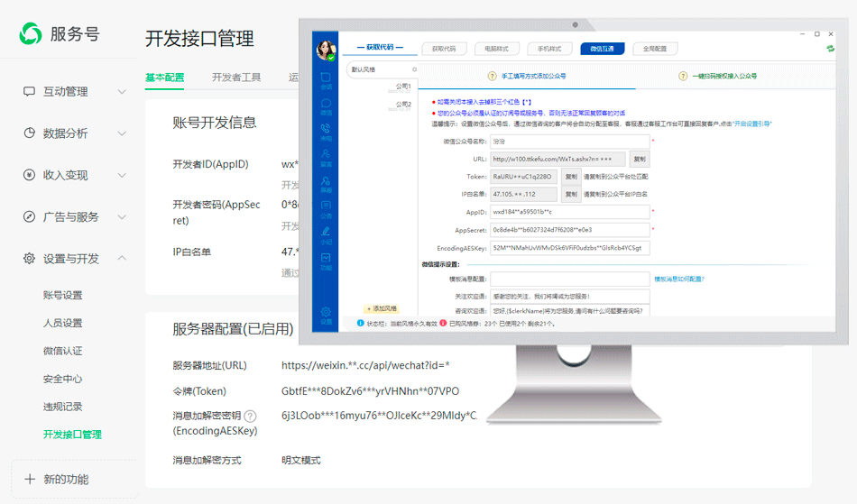Click the 互动管理 chat bubble icon
This screenshot has height=504, width=857.
pos(29,91)
